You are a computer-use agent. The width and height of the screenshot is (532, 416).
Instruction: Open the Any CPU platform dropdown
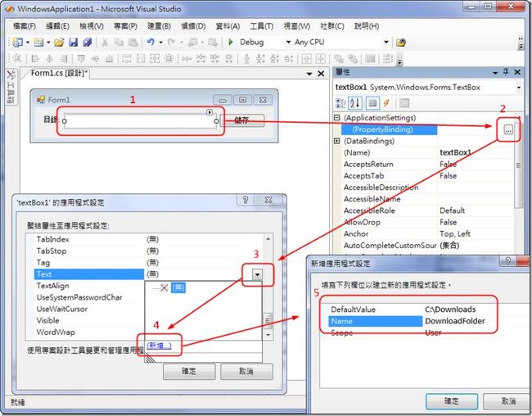point(386,42)
